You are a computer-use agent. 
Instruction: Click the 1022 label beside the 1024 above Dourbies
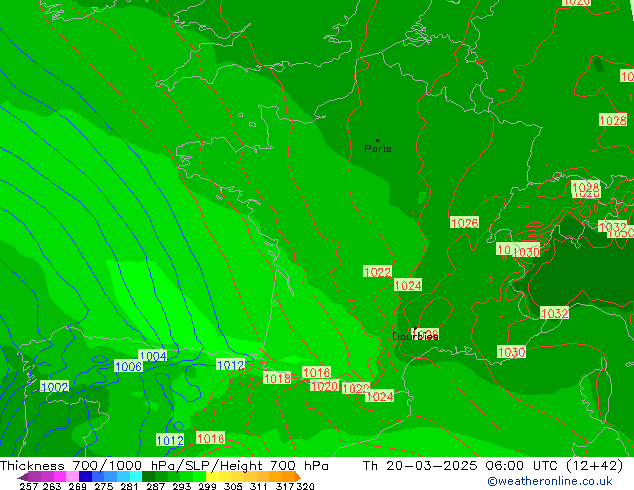377,272
